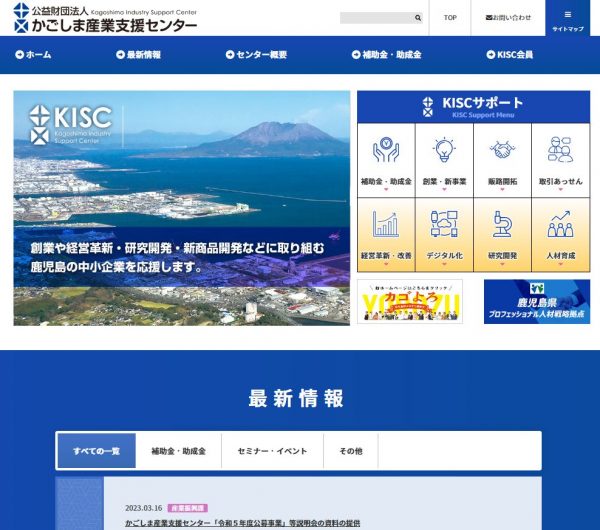The height and width of the screenshot is (530, 600).
Task: Select the すべての一覧 tab
Action: coord(96,451)
